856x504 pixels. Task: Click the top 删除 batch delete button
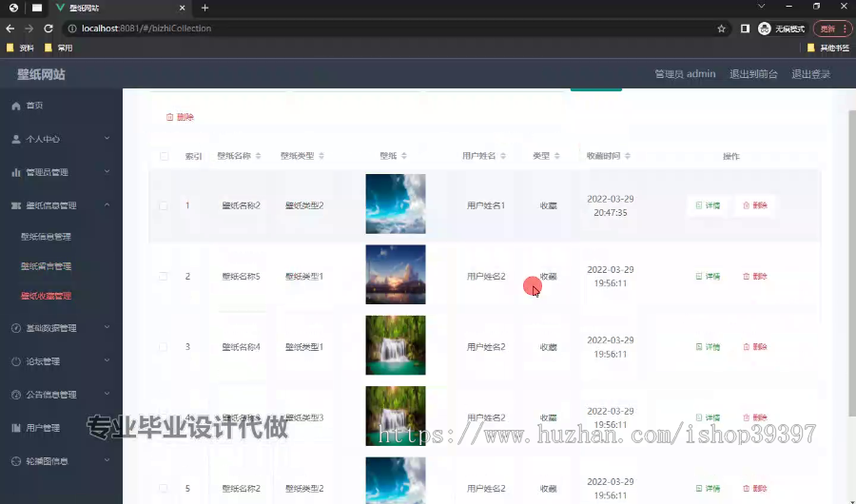(180, 117)
